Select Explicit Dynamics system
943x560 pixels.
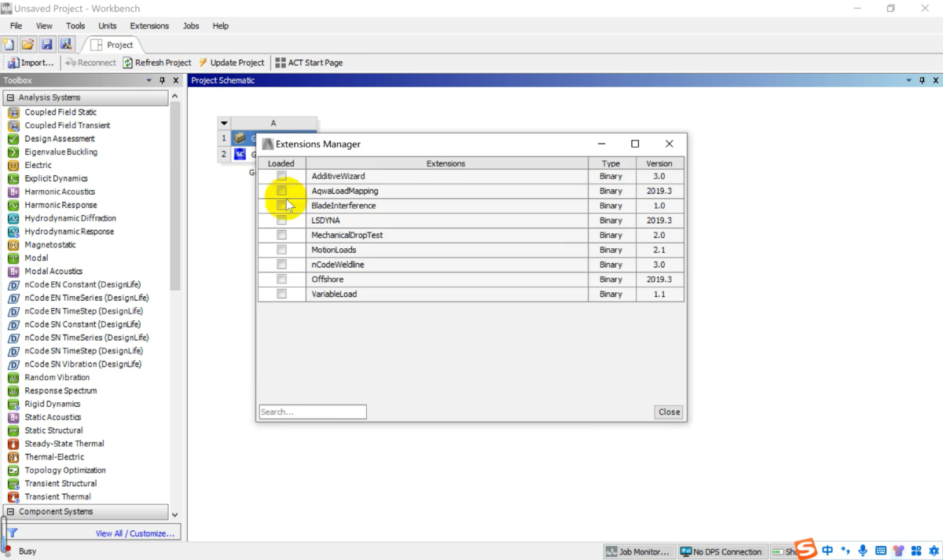pyautogui.click(x=56, y=178)
